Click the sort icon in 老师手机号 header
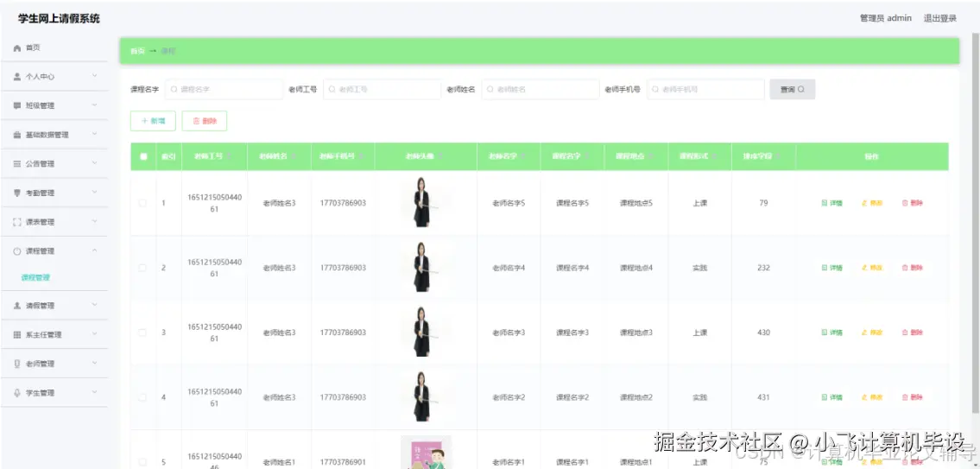 pos(362,156)
